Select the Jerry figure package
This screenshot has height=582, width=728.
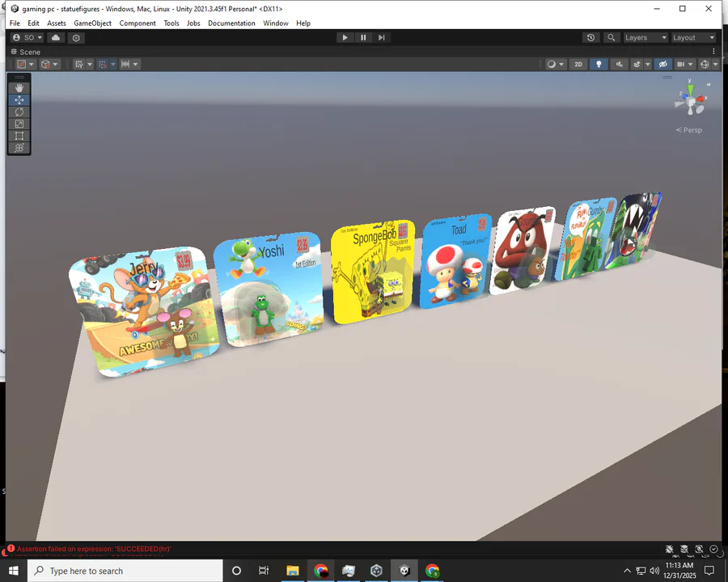pyautogui.click(x=145, y=311)
